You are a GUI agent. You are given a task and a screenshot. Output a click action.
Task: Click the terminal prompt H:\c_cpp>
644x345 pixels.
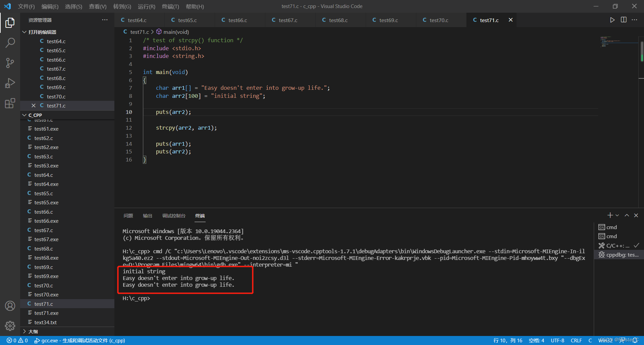coord(136,298)
